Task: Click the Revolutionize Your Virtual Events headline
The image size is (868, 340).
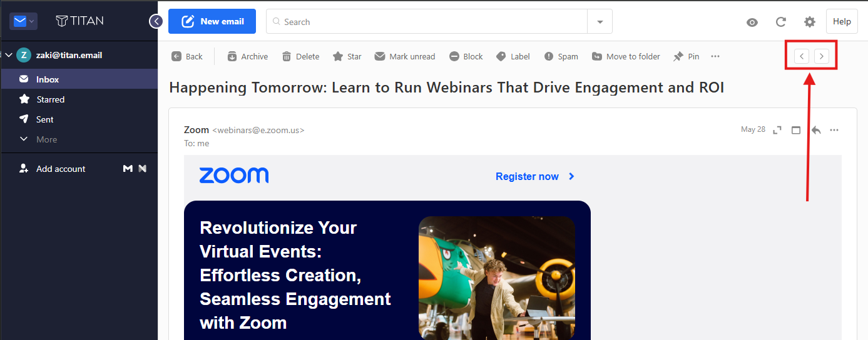Action: pos(295,275)
